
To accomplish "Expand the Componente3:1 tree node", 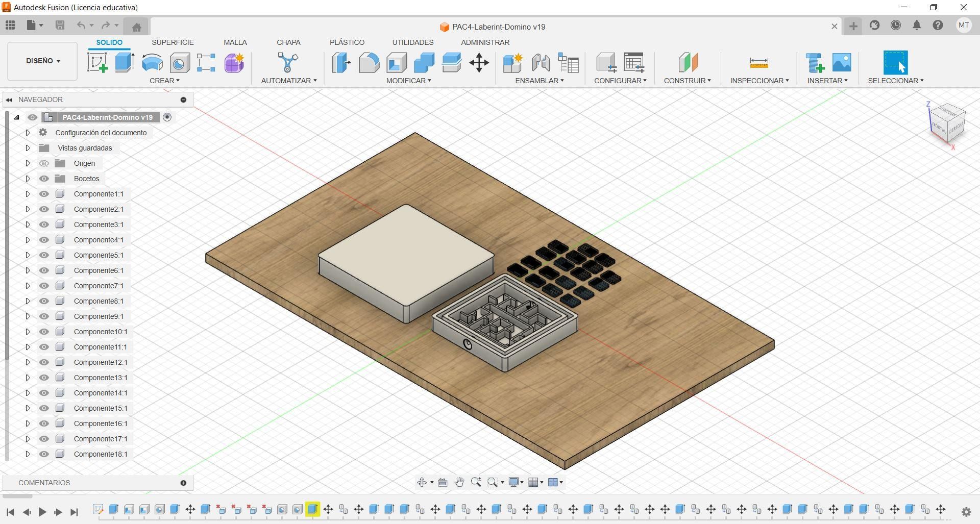I will click(28, 224).
